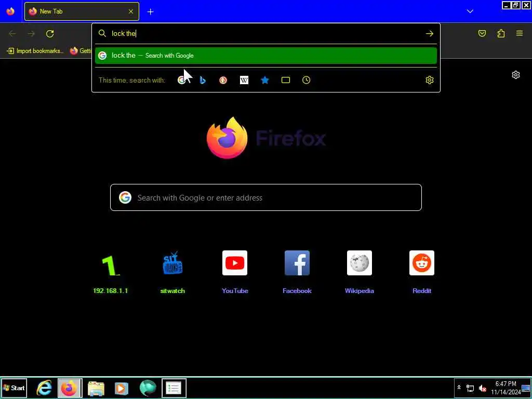532x399 pixels.
Task: Open the Firefox application menu
Action: click(x=520, y=33)
